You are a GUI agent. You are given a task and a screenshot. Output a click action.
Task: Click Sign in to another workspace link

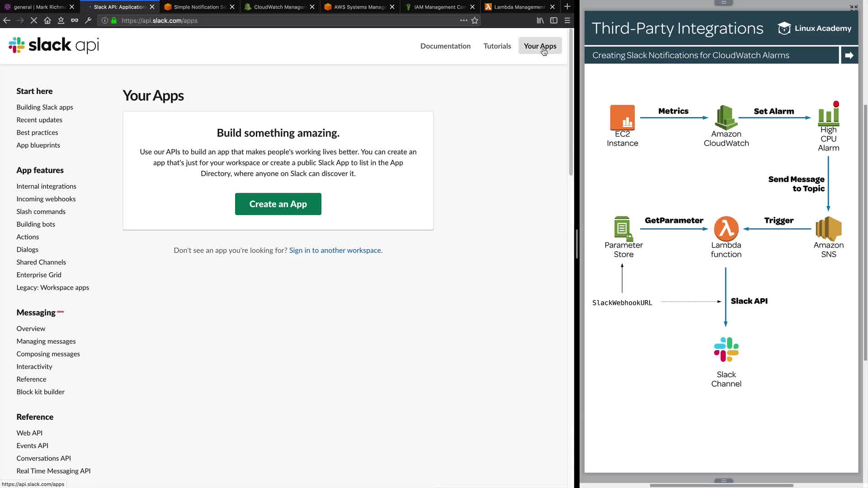pos(335,250)
